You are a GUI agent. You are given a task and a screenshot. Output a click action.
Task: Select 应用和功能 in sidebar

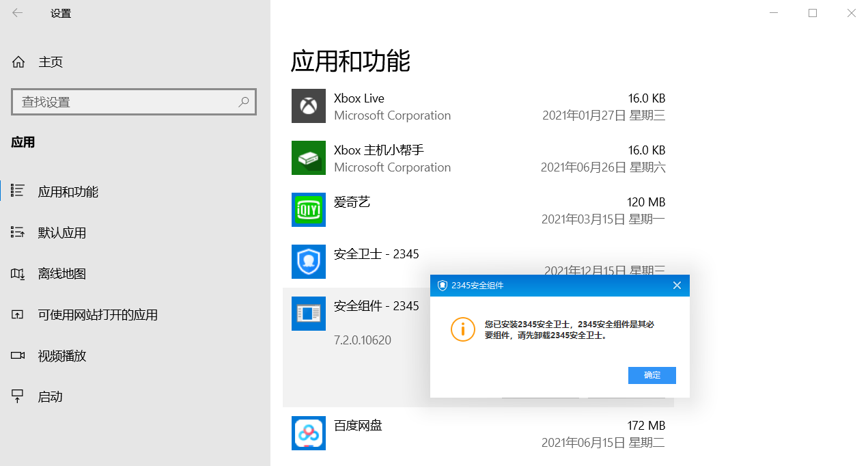click(68, 191)
